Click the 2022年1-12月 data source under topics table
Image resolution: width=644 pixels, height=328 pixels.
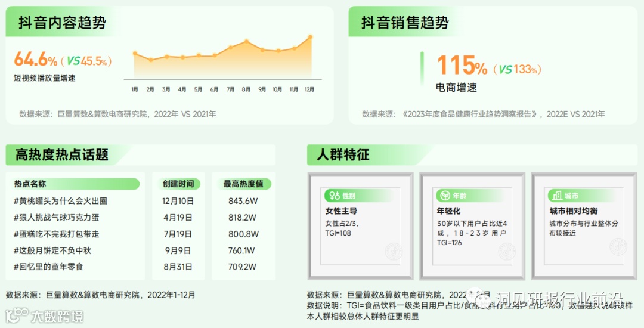(101, 295)
